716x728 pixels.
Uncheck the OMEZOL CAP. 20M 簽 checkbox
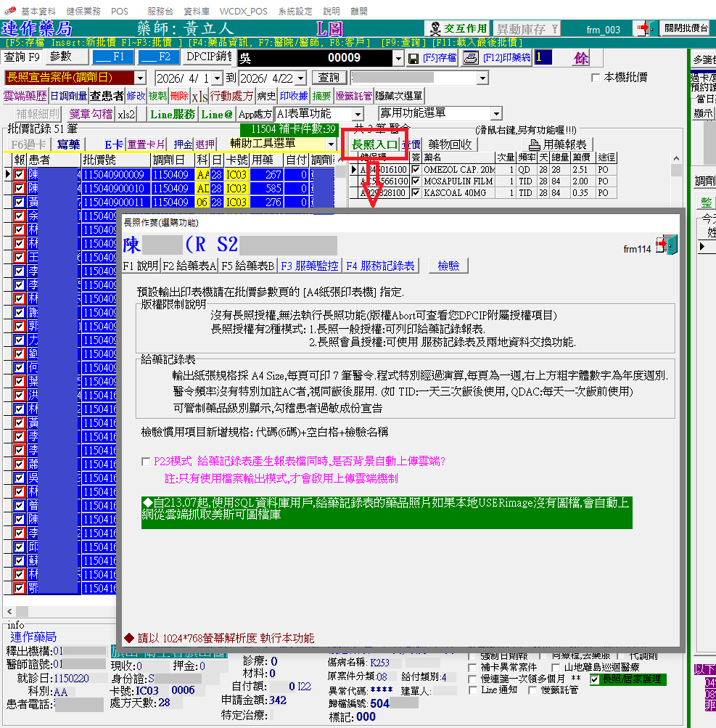(416, 169)
